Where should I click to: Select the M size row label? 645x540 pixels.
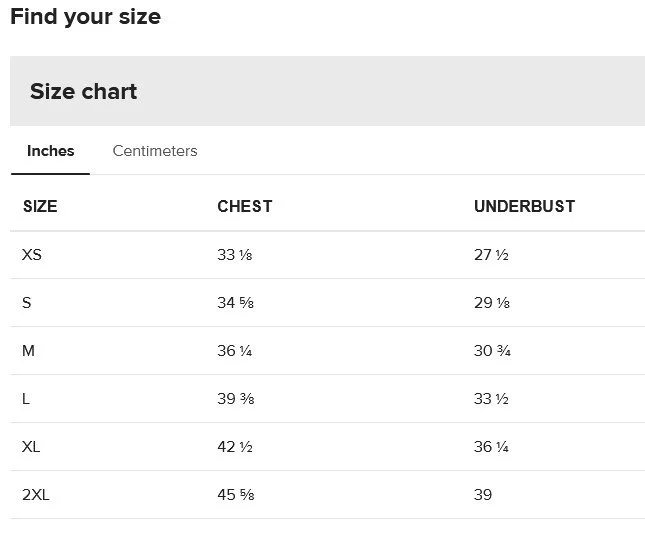point(28,351)
